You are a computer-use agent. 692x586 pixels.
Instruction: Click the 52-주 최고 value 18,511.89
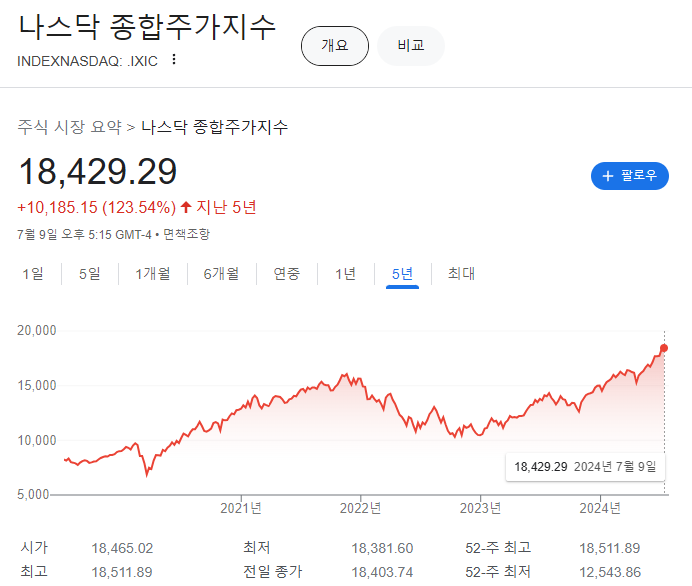pos(609,548)
